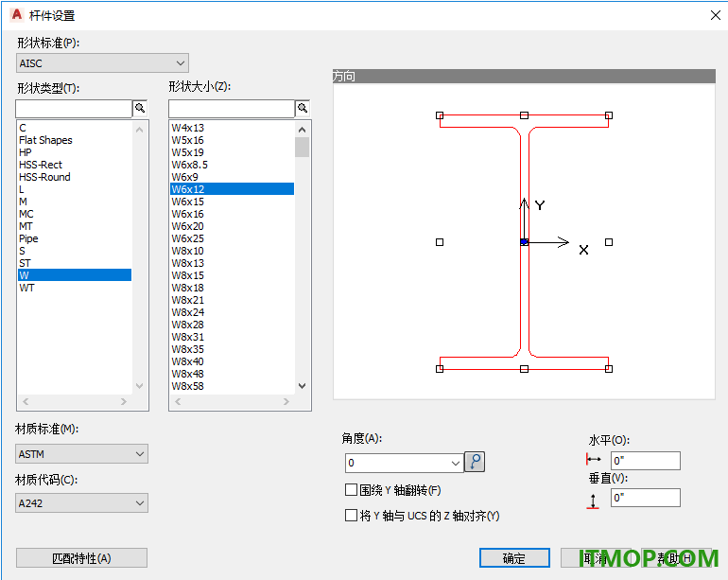The width and height of the screenshot is (728, 580).
Task: Select the middle-right justification grip in preview
Action: coord(609,242)
